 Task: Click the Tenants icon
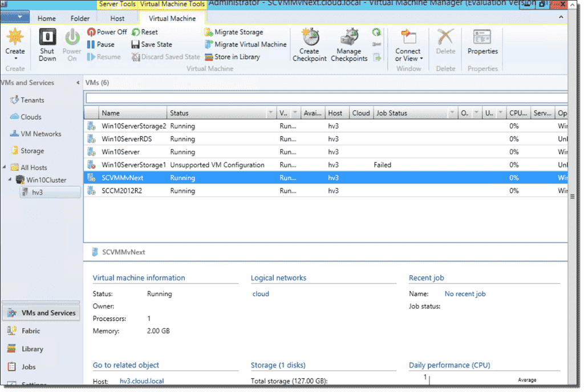[14, 100]
